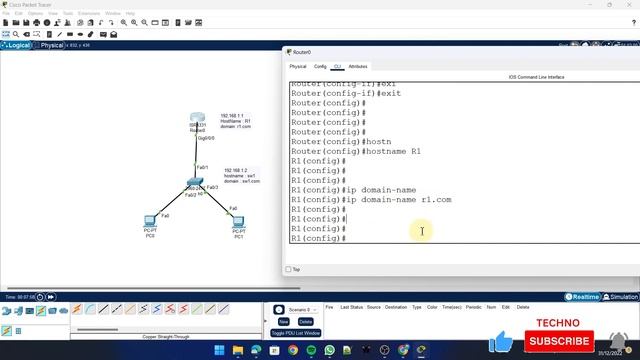
Task: Open the Drawing Palette toolbar icon
Action: [155, 23]
